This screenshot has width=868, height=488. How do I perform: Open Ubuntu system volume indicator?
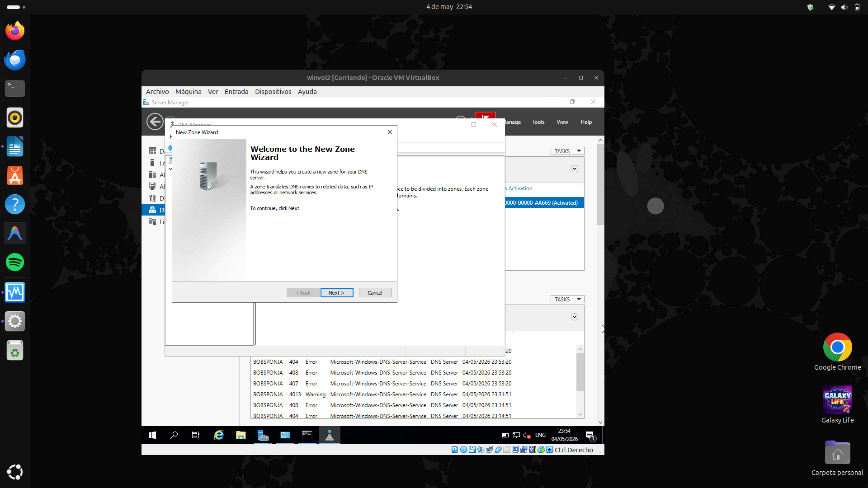[844, 7]
